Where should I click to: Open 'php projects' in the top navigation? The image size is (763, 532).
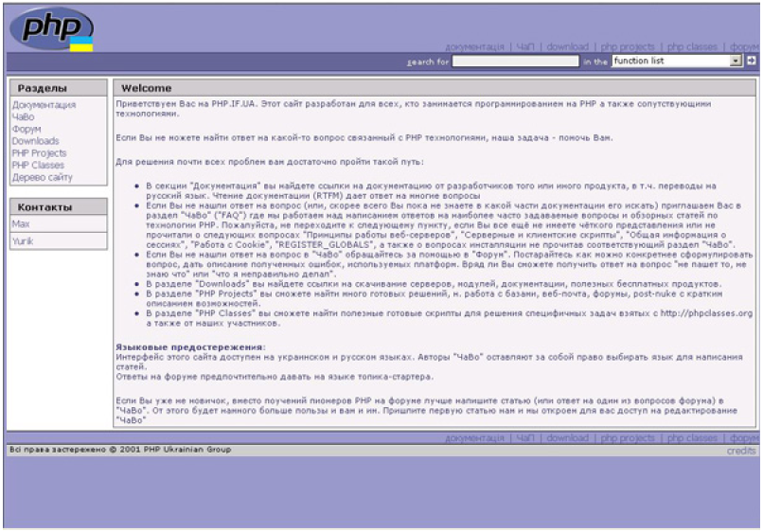[628, 46]
